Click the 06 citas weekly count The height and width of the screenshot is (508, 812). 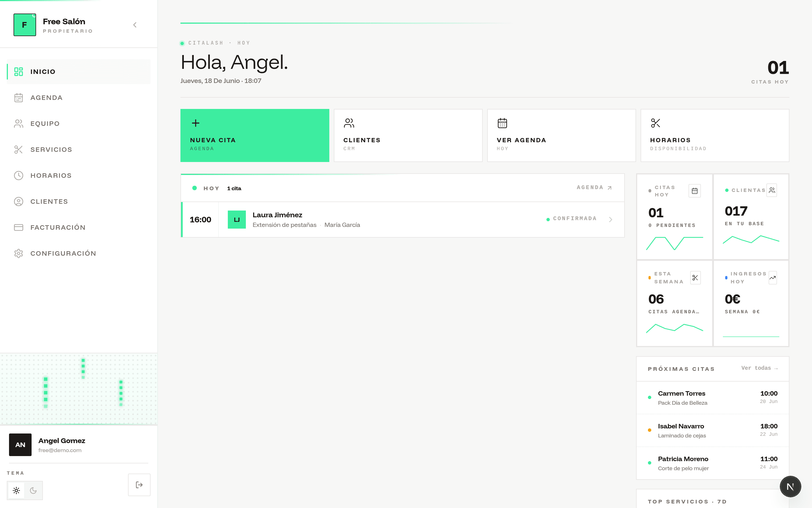pyautogui.click(x=656, y=299)
